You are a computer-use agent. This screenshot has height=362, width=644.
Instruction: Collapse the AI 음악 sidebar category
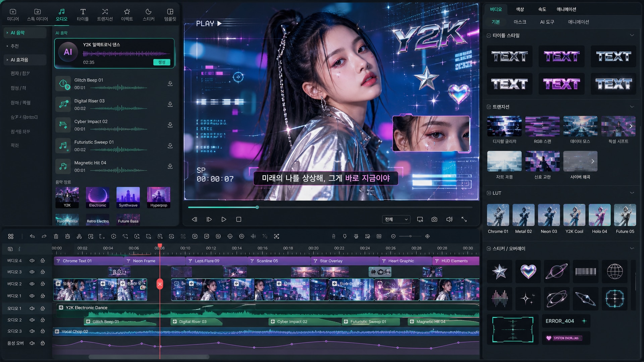pos(7,33)
